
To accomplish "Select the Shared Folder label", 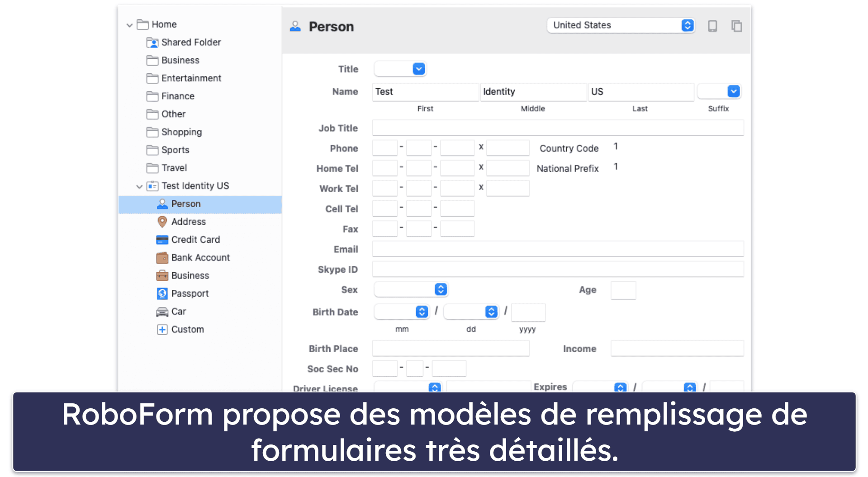I will 191,43.
